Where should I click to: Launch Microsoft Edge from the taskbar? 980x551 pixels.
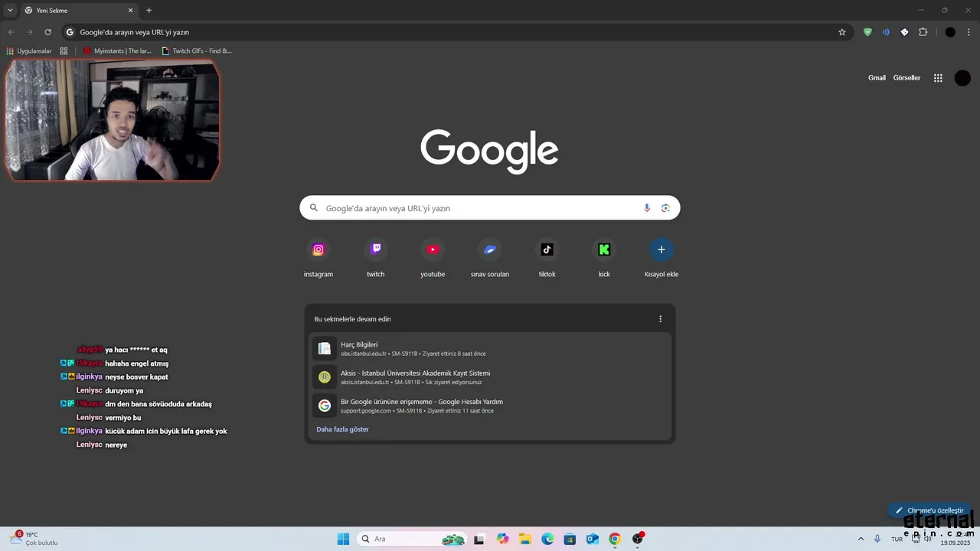pos(547,539)
